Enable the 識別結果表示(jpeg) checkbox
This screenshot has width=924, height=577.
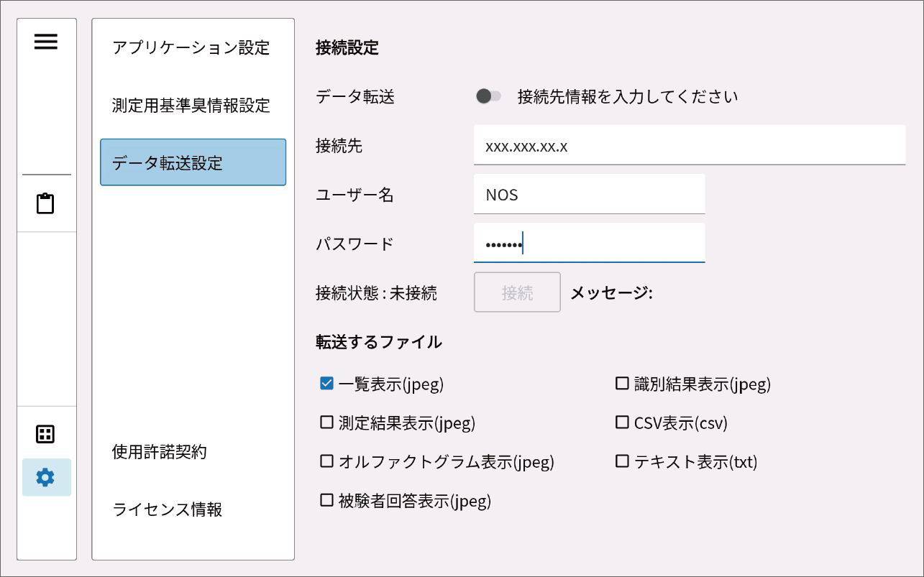coord(622,384)
